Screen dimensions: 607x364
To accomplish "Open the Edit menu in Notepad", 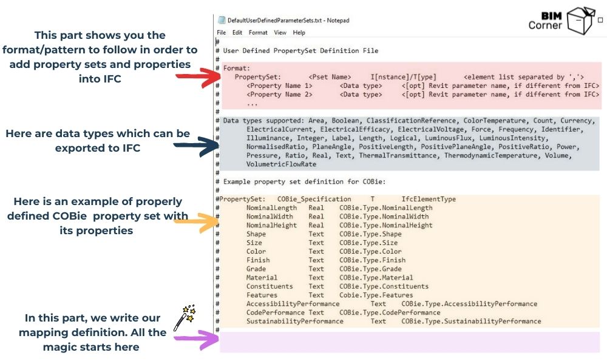I will (x=237, y=33).
